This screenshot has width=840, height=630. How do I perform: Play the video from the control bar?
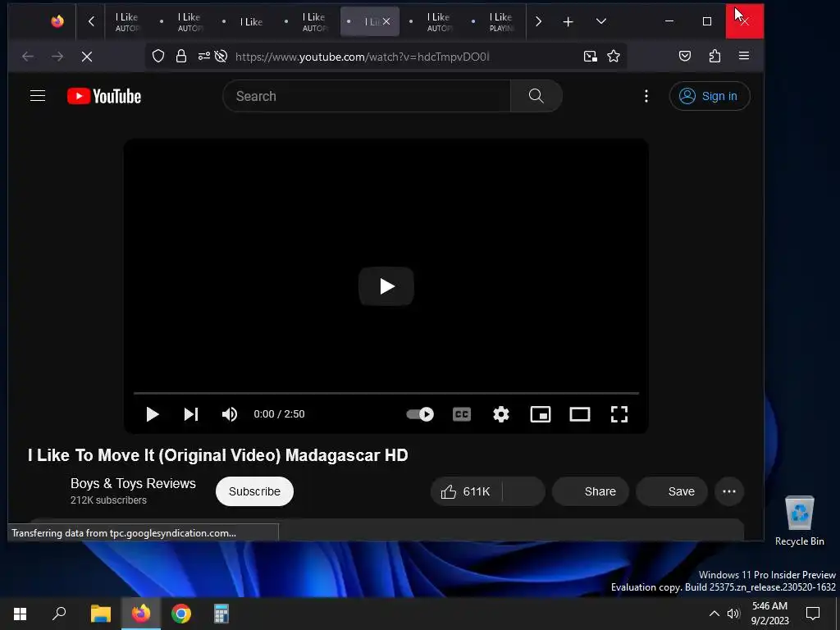pyautogui.click(x=152, y=414)
